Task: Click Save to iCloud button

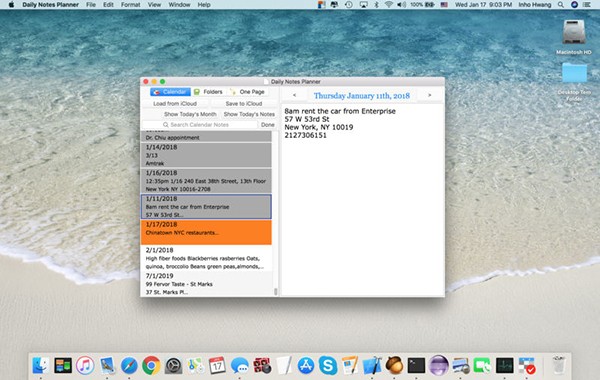Action: (244, 104)
